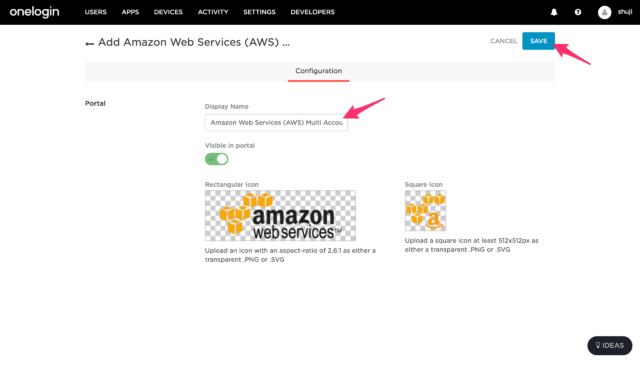Viewport: 640px width, 373px height.
Task: Open the APPS menu
Action: click(130, 12)
